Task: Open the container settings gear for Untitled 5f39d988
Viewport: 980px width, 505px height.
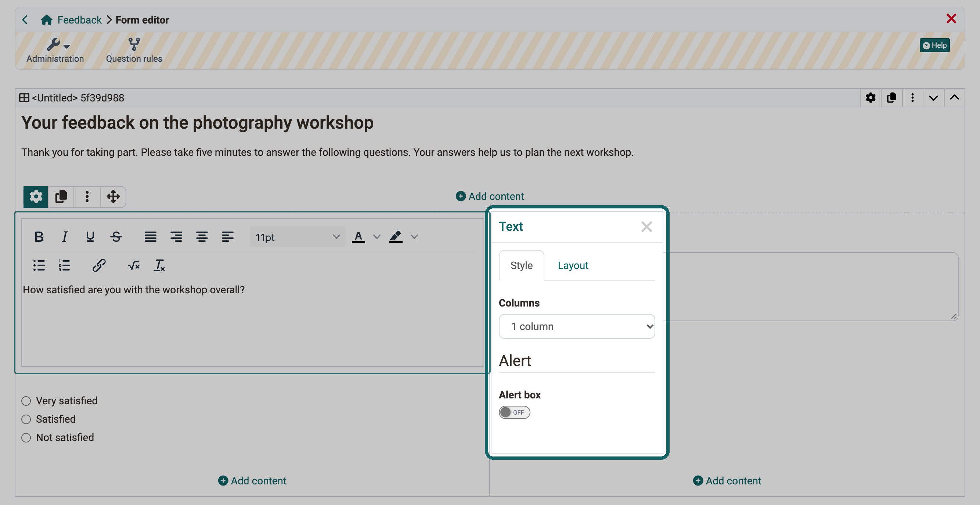Action: click(x=871, y=98)
